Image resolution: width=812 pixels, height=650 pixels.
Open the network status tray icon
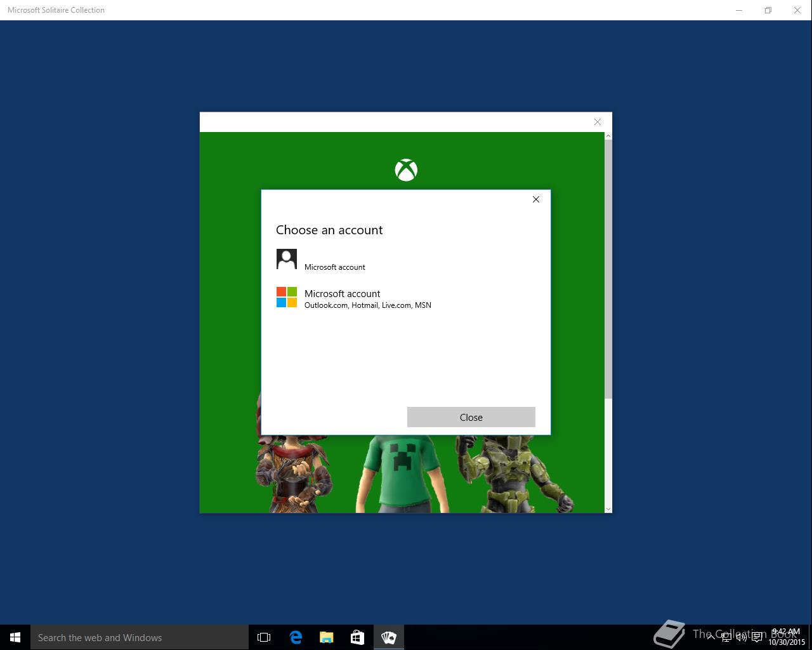pyautogui.click(x=726, y=637)
